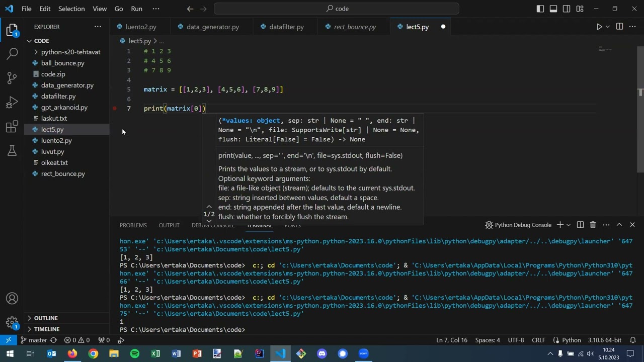Open the Run and Debug view
Image resolution: width=644 pixels, height=362 pixels.
[12, 102]
